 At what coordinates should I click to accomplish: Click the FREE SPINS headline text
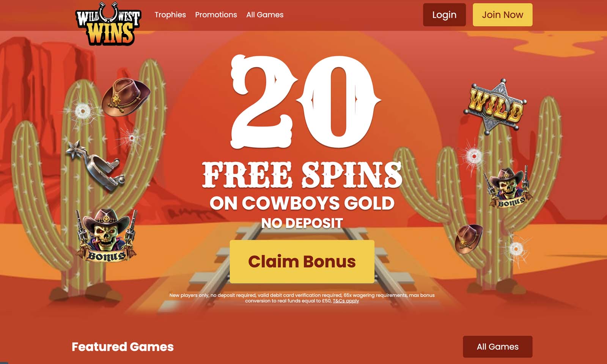(x=302, y=175)
